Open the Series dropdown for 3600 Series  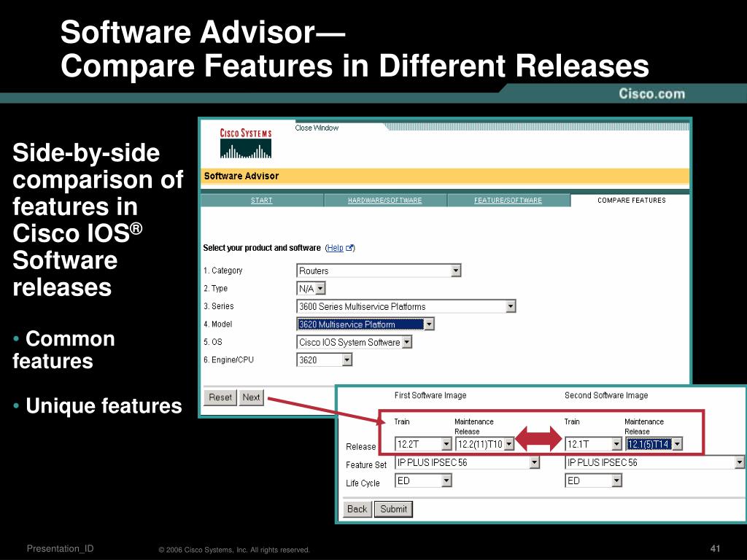(x=406, y=307)
